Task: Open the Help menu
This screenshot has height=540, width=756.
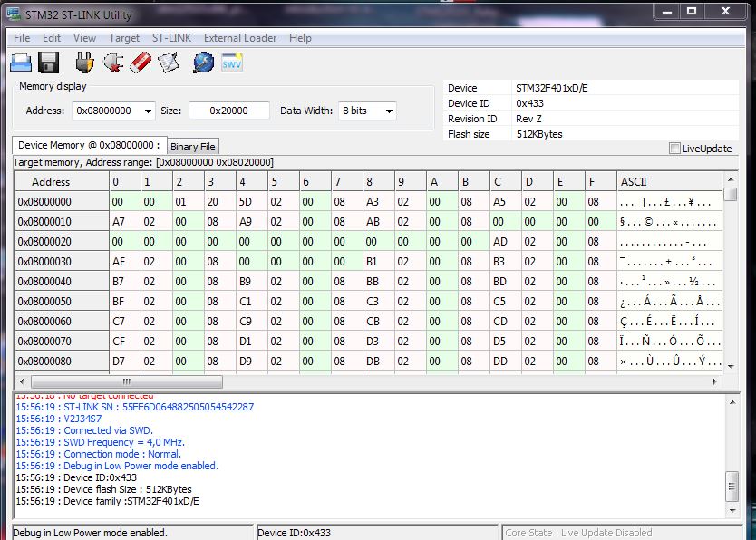Action: pos(300,37)
